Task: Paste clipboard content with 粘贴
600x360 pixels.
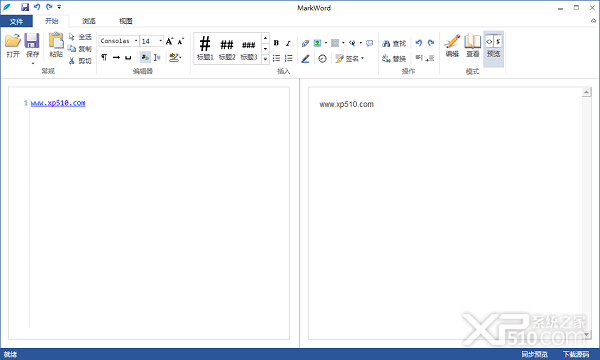Action: pos(56,45)
